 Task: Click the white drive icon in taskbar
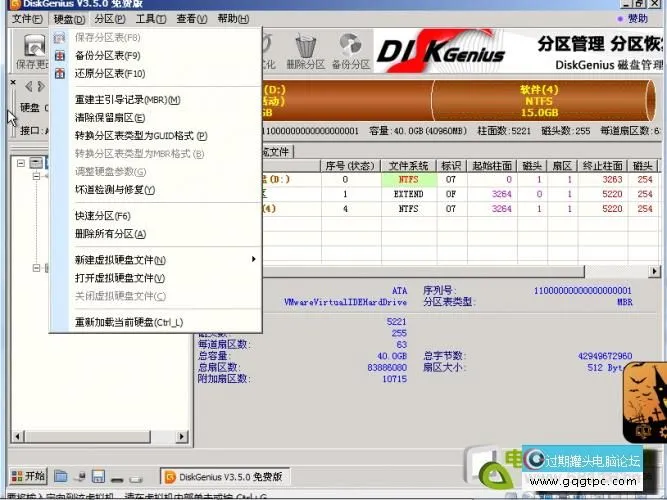[x=136, y=480]
